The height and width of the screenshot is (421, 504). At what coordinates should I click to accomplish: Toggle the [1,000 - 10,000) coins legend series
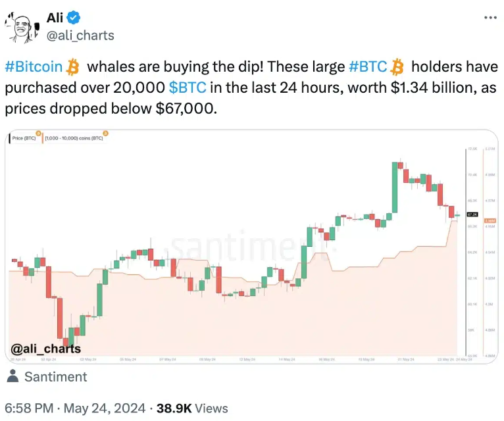click(x=74, y=138)
